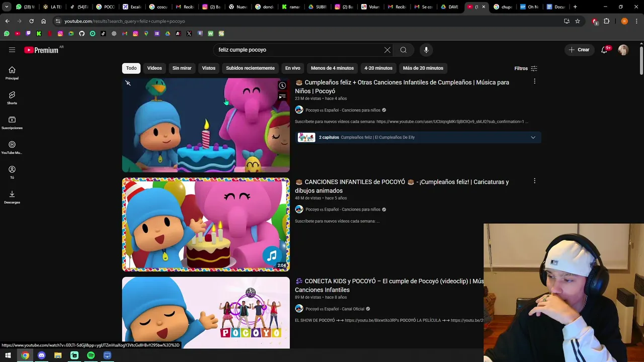The height and width of the screenshot is (362, 644).
Task: Open the Tú section in sidebar
Action: click(12, 172)
